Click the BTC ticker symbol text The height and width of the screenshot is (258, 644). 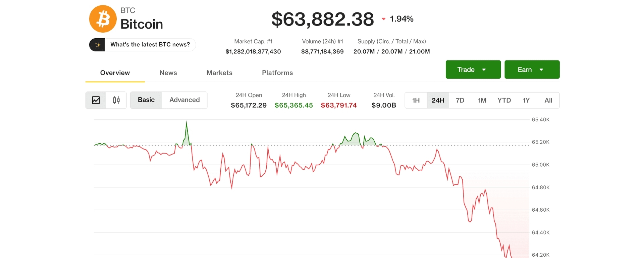coord(128,10)
